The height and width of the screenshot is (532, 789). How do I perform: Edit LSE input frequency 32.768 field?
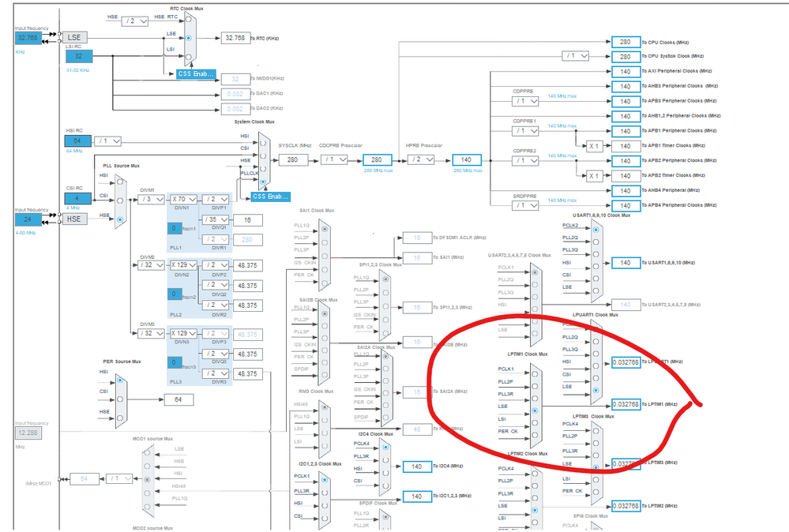tap(28, 38)
